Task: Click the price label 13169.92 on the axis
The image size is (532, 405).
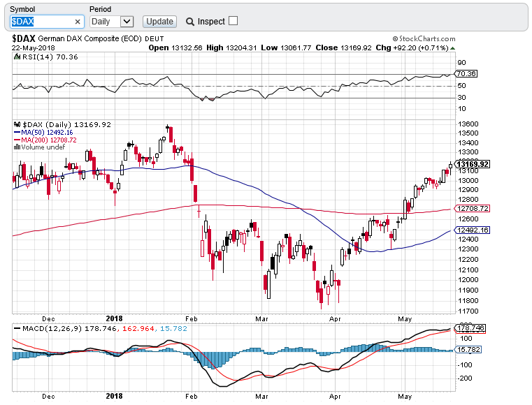Action: coord(472,164)
